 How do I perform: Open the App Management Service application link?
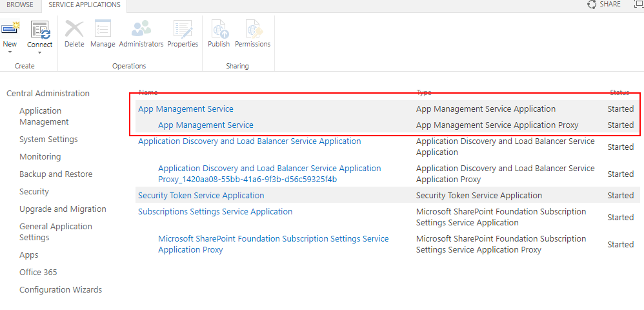tap(186, 108)
